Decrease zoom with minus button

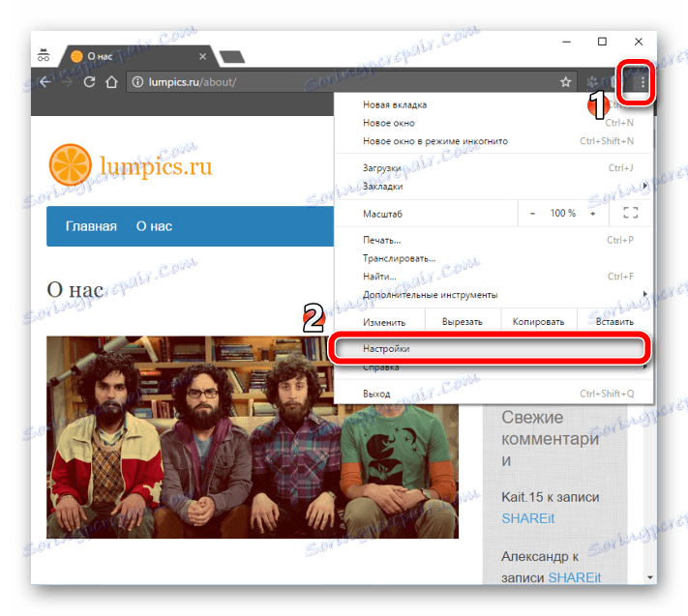(x=532, y=214)
